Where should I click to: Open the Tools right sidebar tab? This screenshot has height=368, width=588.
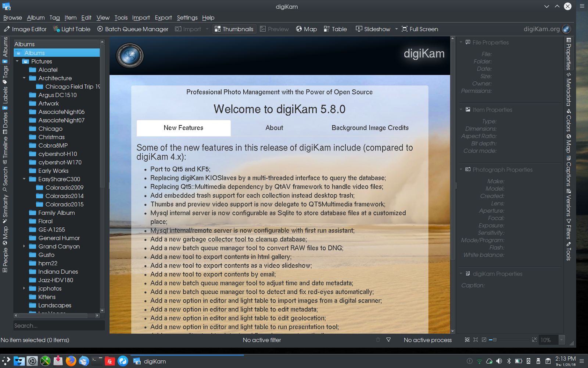point(569,251)
